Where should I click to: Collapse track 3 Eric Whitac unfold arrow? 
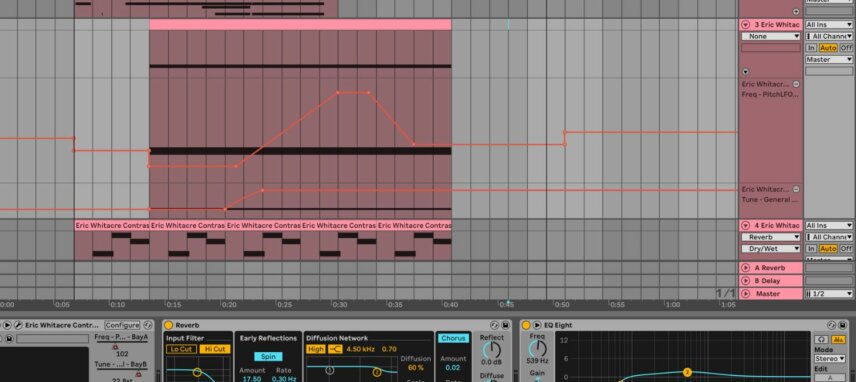point(746,25)
